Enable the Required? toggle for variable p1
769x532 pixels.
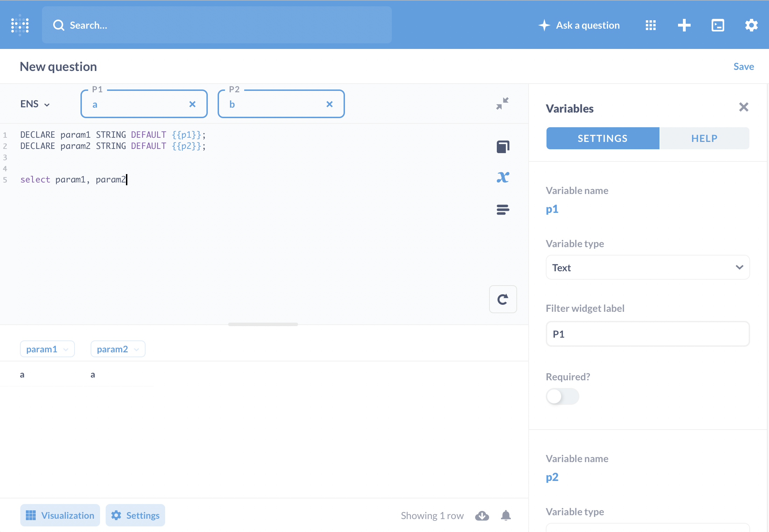562,396
